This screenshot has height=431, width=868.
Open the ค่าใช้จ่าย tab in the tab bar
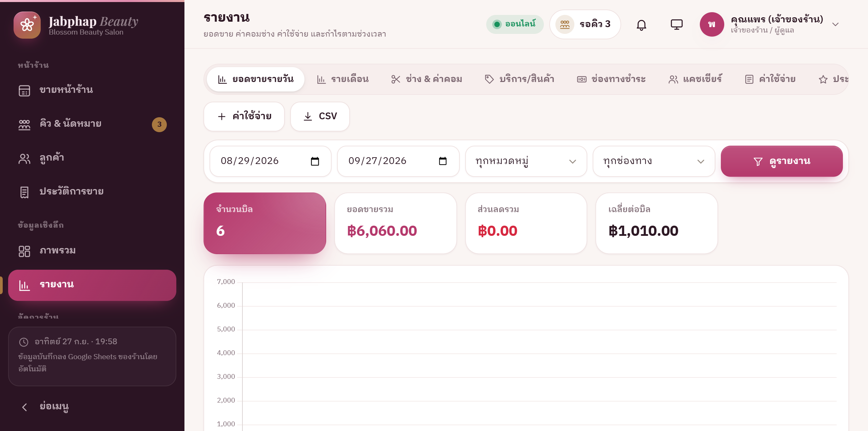(770, 79)
